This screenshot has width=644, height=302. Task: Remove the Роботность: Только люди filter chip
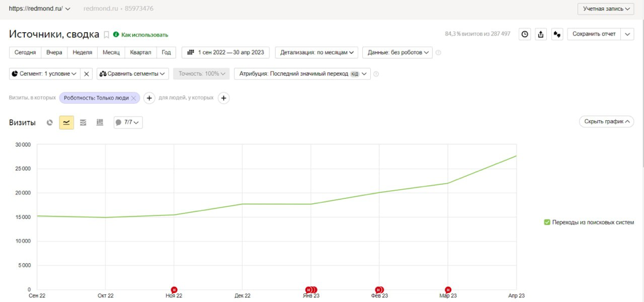133,98
